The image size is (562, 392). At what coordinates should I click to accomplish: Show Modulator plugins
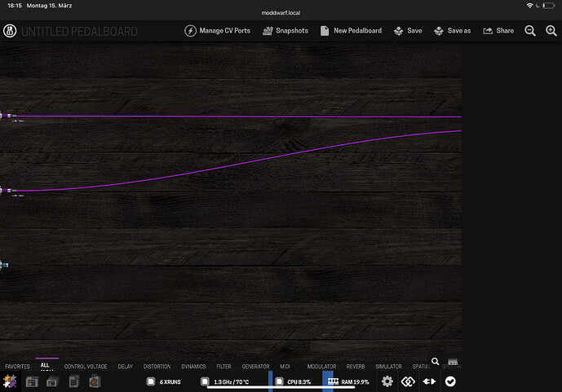[x=322, y=367]
